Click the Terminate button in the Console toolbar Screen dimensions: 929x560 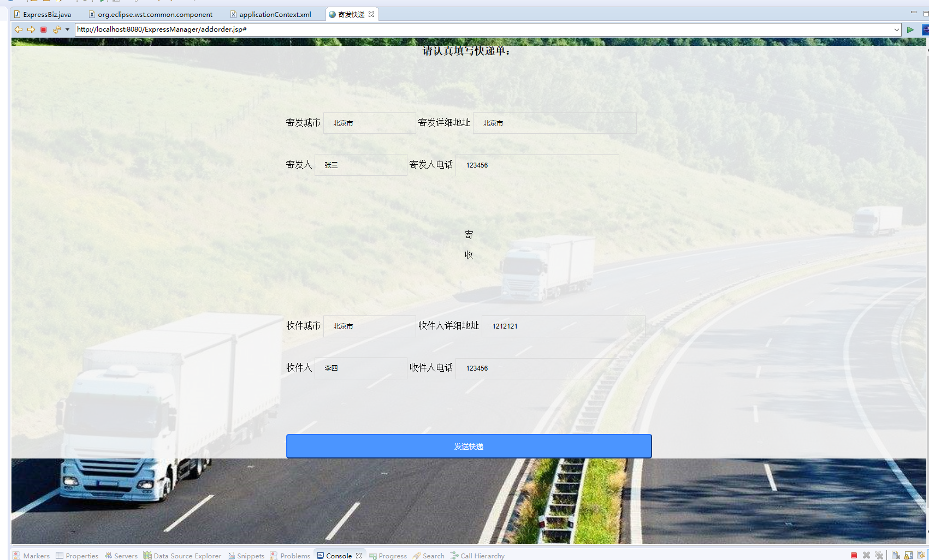coord(855,555)
